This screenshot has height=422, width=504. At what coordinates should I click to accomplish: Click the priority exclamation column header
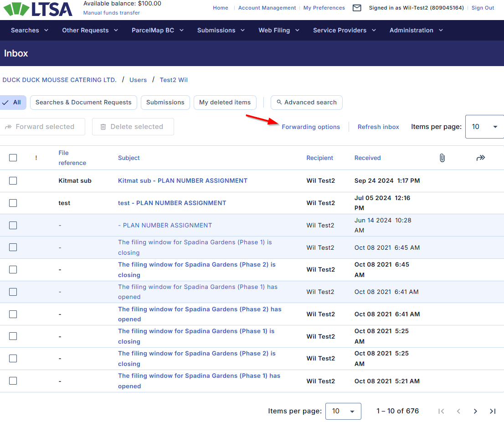[36, 158]
